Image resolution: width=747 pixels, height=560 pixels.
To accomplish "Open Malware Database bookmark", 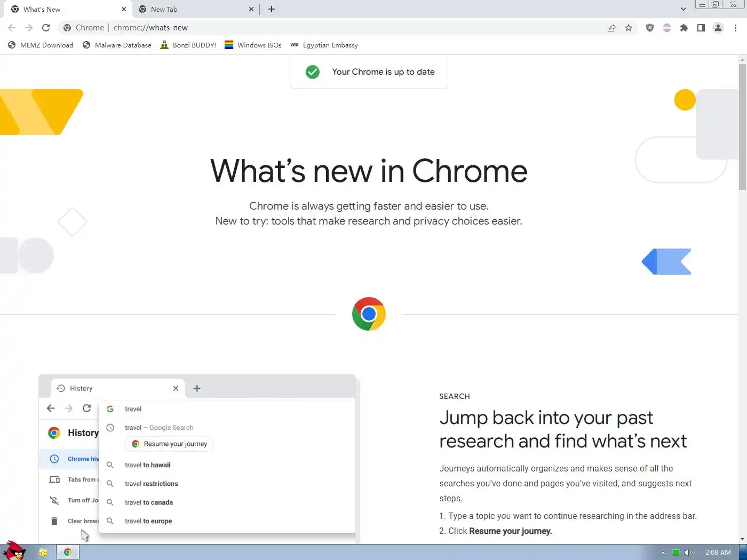I will [x=117, y=45].
